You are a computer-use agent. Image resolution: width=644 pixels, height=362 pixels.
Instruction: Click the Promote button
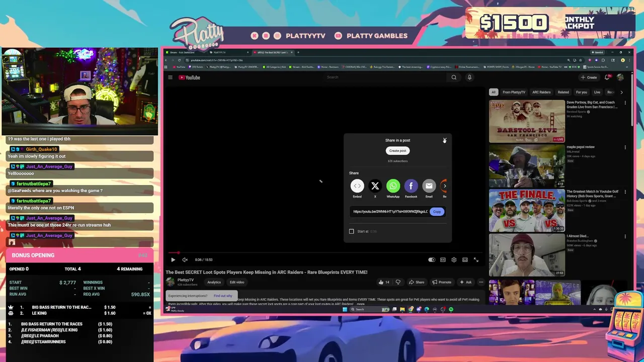point(442,282)
